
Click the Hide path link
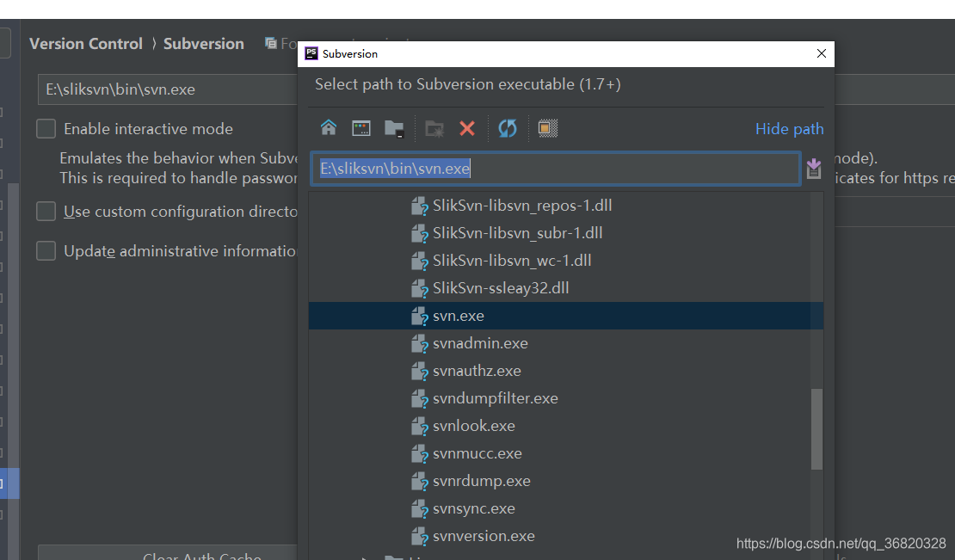tap(789, 129)
